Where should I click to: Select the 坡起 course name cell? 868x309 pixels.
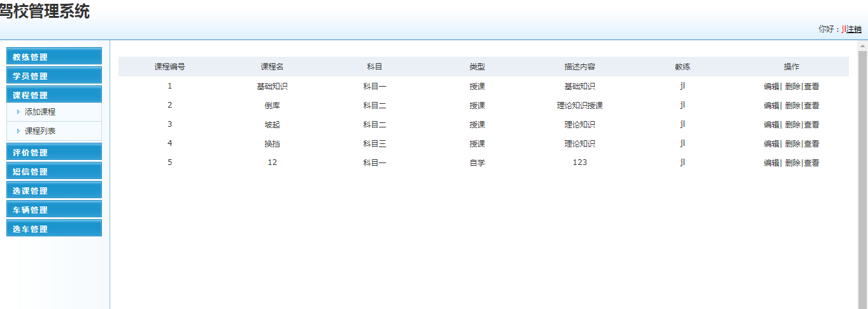coord(272,125)
